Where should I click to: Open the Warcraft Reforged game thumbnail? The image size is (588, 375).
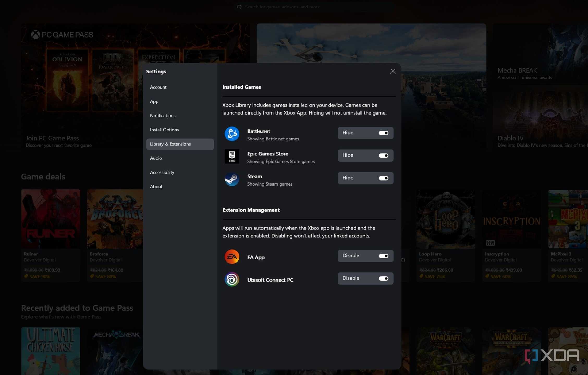coord(446,351)
